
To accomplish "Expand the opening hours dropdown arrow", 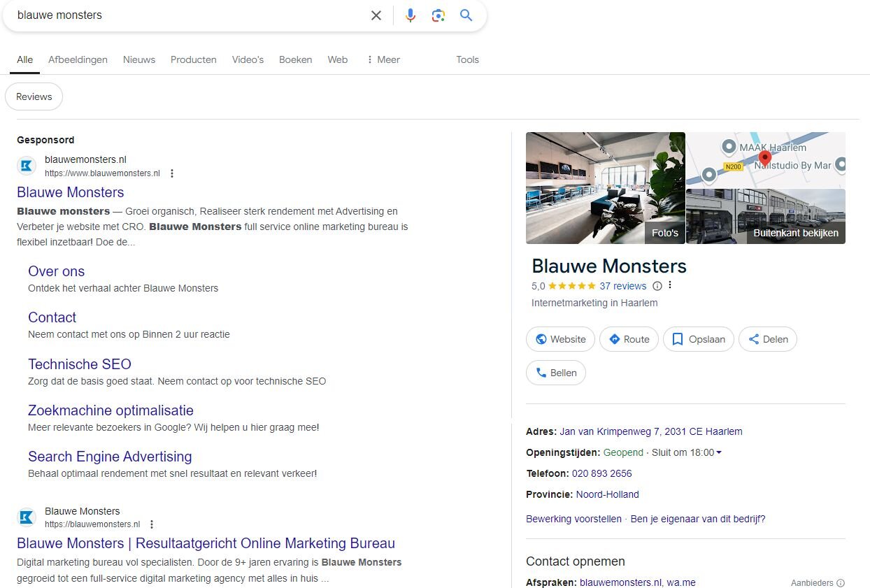I will click(x=719, y=452).
